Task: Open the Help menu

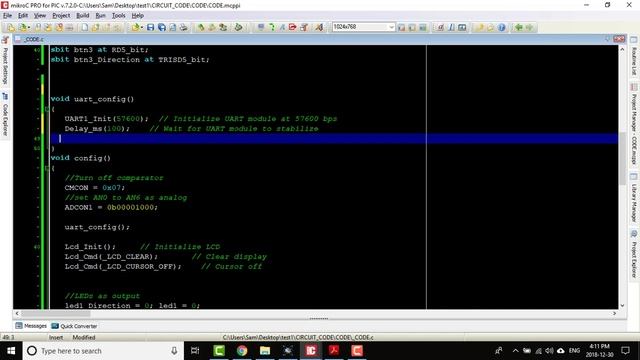Action: [x=138, y=16]
